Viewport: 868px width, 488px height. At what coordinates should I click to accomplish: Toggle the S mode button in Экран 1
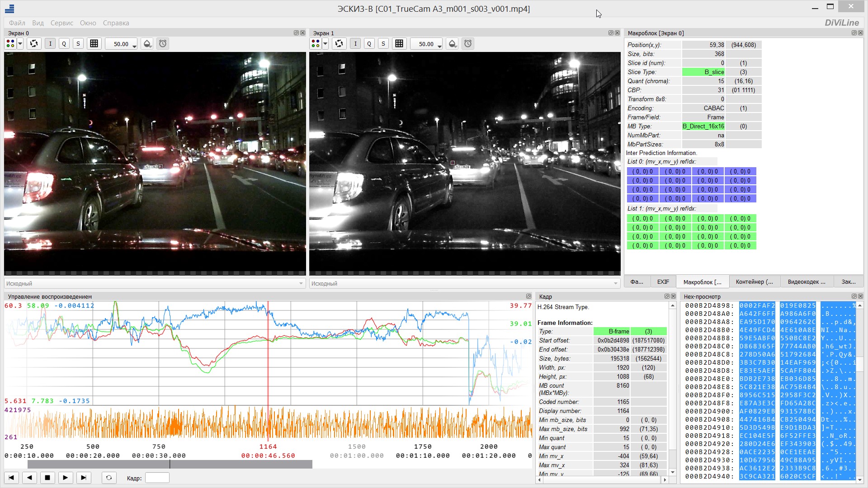[383, 44]
